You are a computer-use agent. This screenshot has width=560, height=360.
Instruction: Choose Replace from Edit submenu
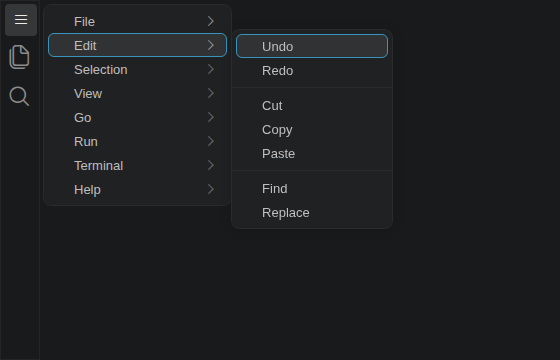tap(312, 212)
